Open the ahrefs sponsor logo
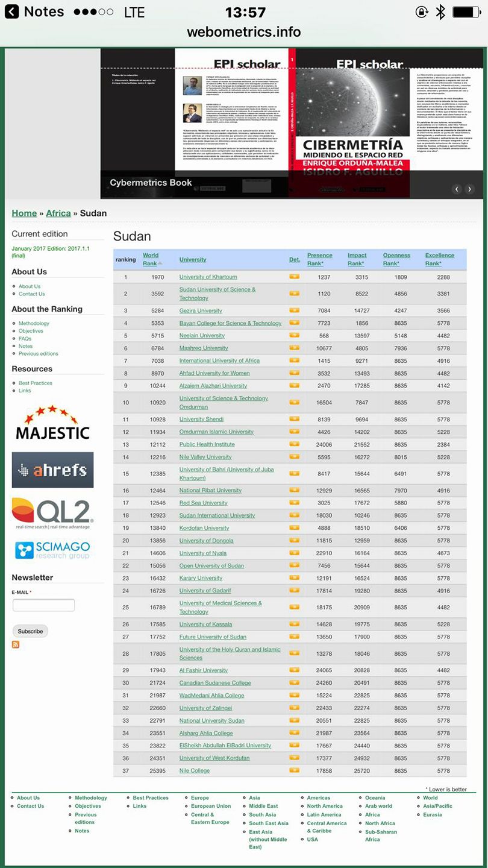Screen dimensions: 488x868 (52, 470)
